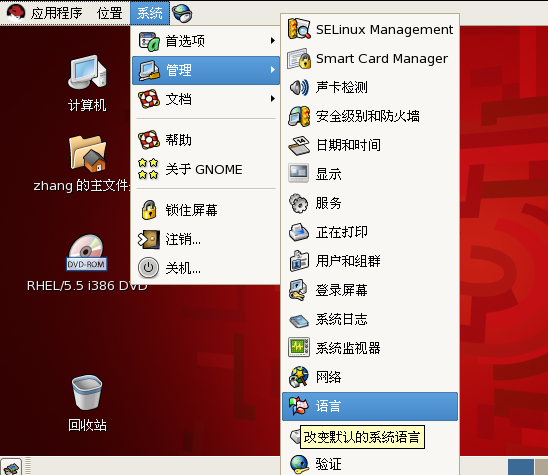Image resolution: width=548 pixels, height=475 pixels.
Task: Choose 注销... log out entry
Action: click(x=206, y=239)
